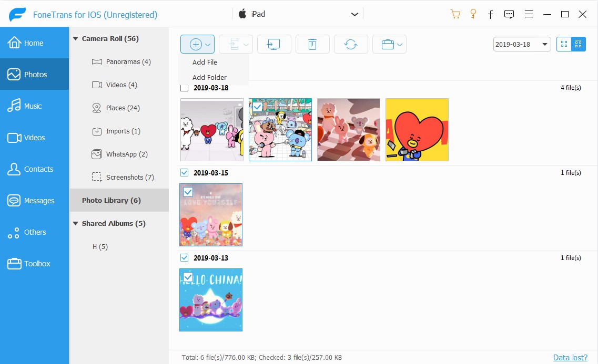Click the 2019-03-15 date heading
Image resolution: width=598 pixels, height=364 pixels.
point(211,173)
